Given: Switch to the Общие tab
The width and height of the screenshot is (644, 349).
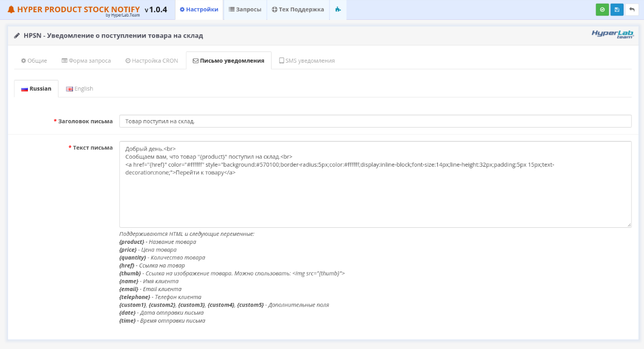Looking at the screenshot, I should click(34, 61).
